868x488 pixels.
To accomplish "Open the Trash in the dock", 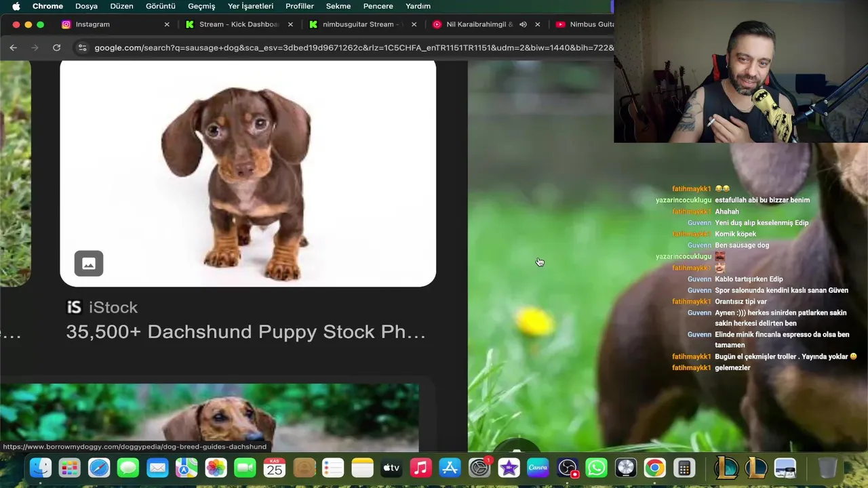I will pos(827,468).
